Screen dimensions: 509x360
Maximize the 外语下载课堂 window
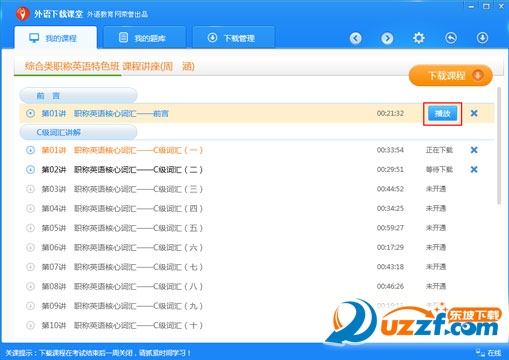(486, 6)
